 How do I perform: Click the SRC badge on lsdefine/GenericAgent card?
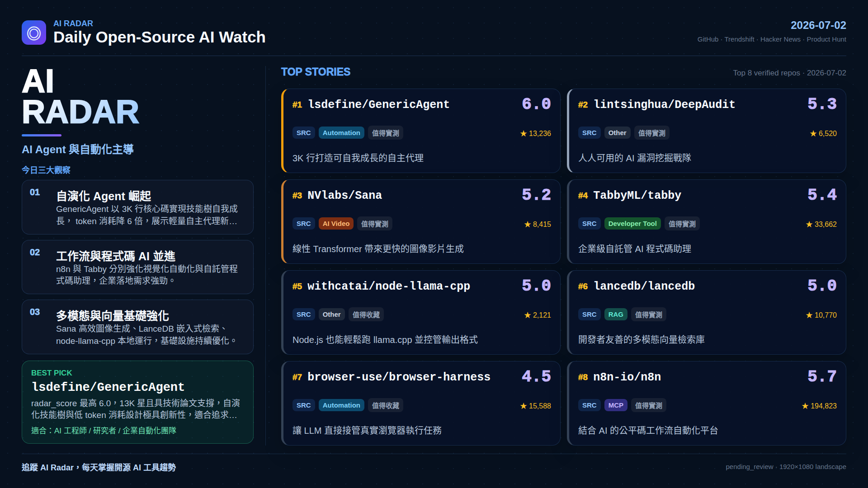coord(303,133)
